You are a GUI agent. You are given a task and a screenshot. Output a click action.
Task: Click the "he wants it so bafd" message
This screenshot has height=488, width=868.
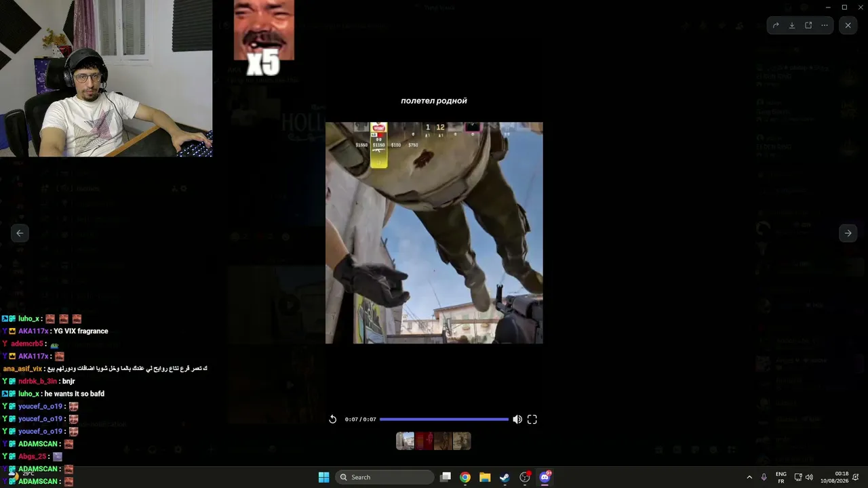pyautogui.click(x=75, y=394)
